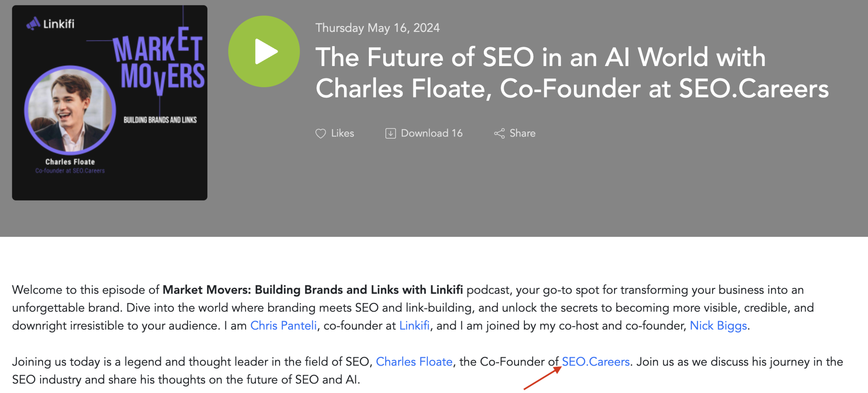The image size is (868, 393).
Task: Open the Chris Panteli link
Action: (x=283, y=326)
